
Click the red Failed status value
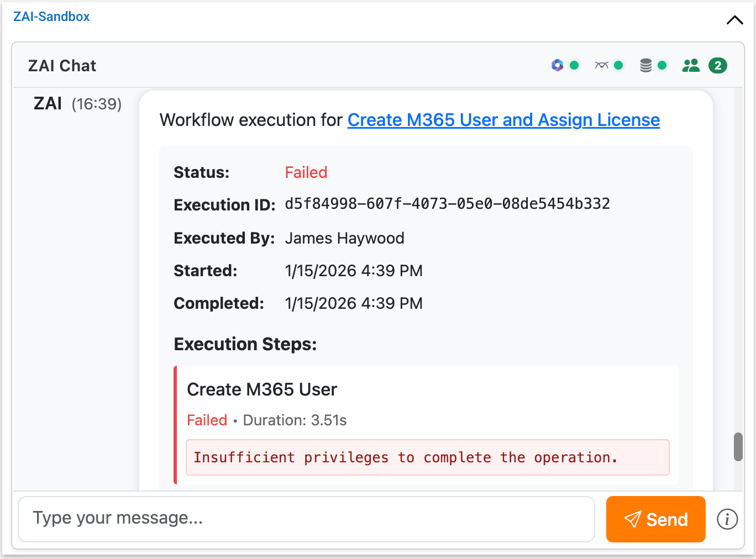pos(306,172)
